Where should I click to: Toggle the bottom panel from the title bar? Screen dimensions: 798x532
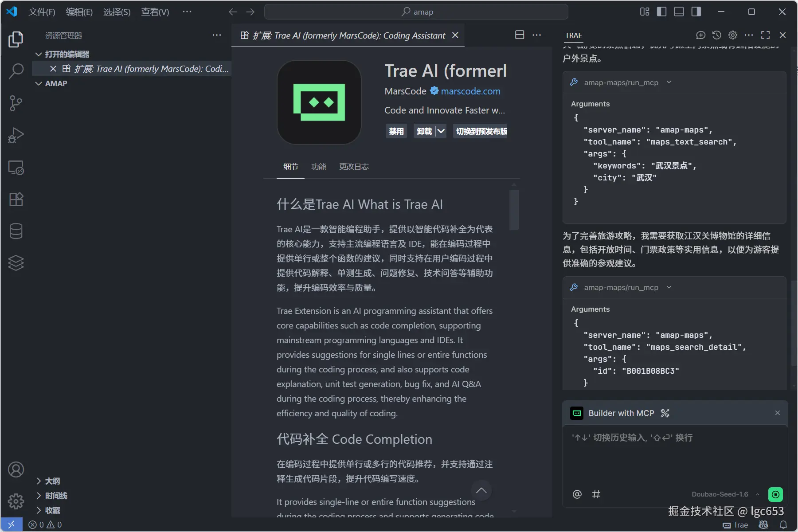[x=679, y=12]
